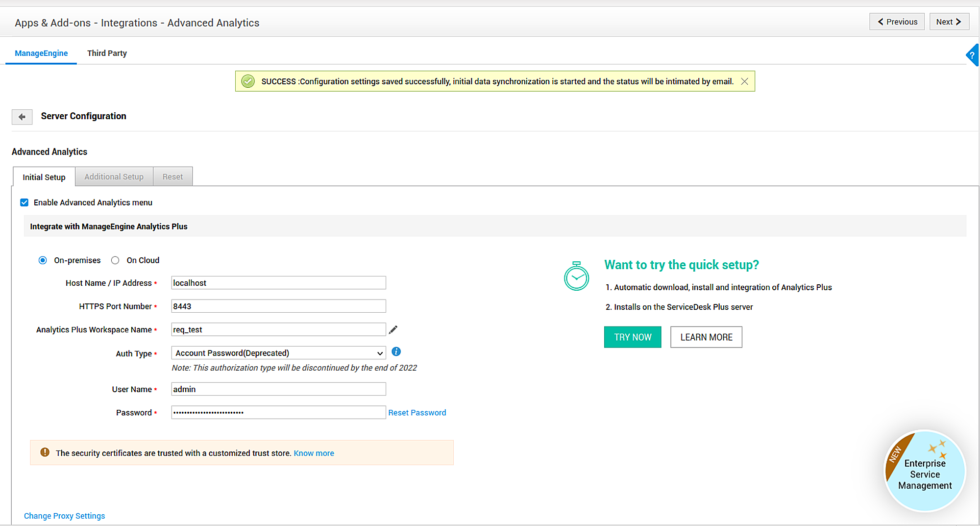
Task: Click the Previous button
Action: [x=897, y=22]
